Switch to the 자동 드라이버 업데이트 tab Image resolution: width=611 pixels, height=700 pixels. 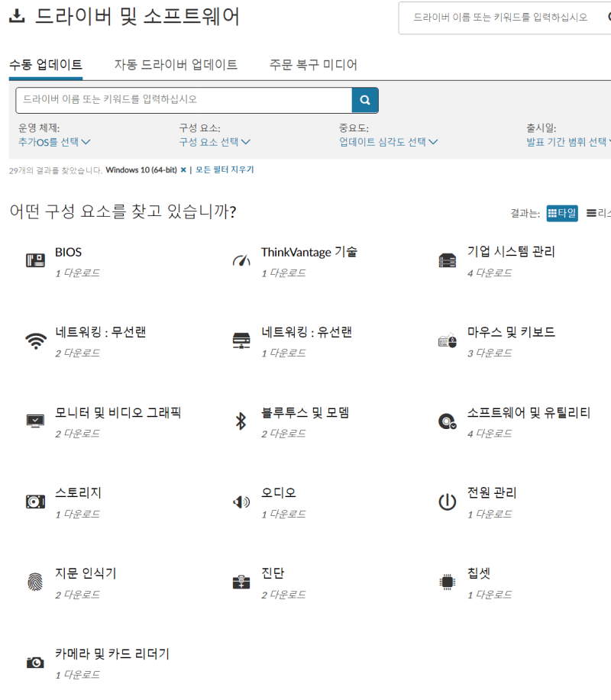176,66
